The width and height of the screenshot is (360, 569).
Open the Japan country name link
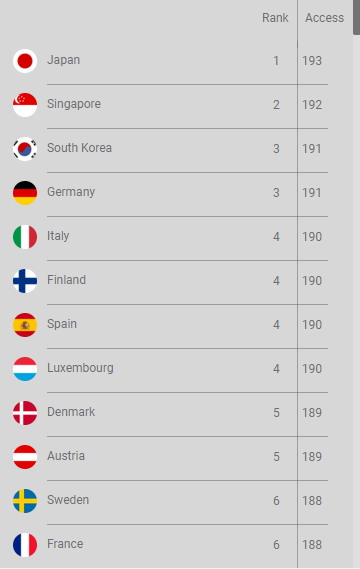64,60
